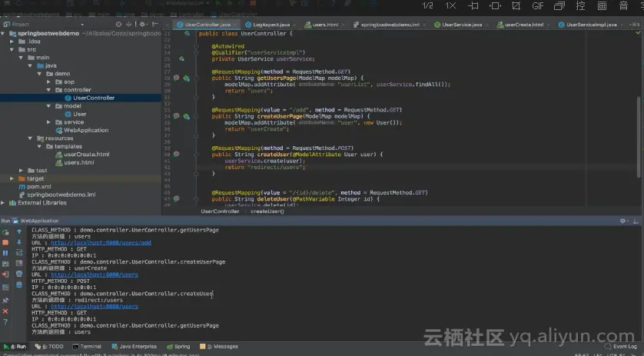Open the Spring tool window

178,347
